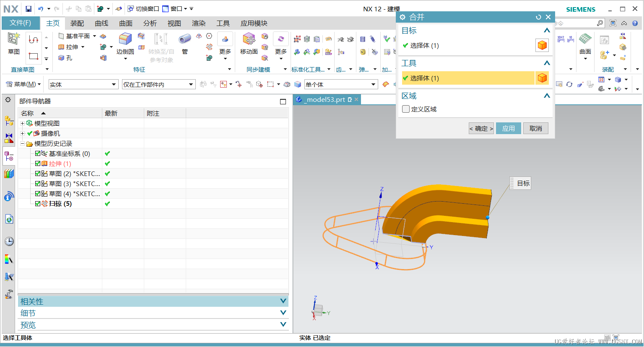Click the 取消 button

pos(535,129)
